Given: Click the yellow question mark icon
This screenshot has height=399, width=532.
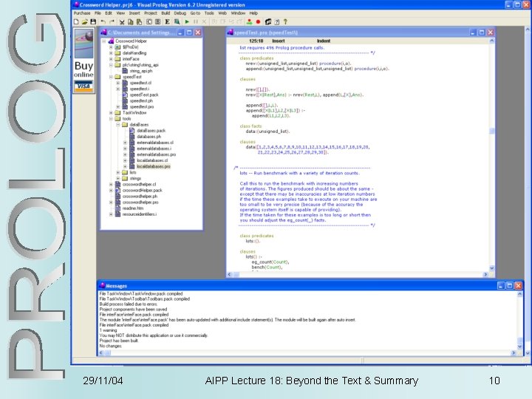Looking at the screenshot, I should (x=285, y=21).
